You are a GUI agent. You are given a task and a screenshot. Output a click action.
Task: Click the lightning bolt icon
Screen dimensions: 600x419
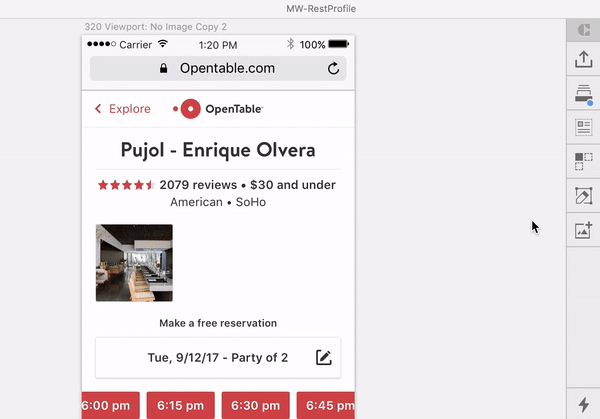point(584,404)
